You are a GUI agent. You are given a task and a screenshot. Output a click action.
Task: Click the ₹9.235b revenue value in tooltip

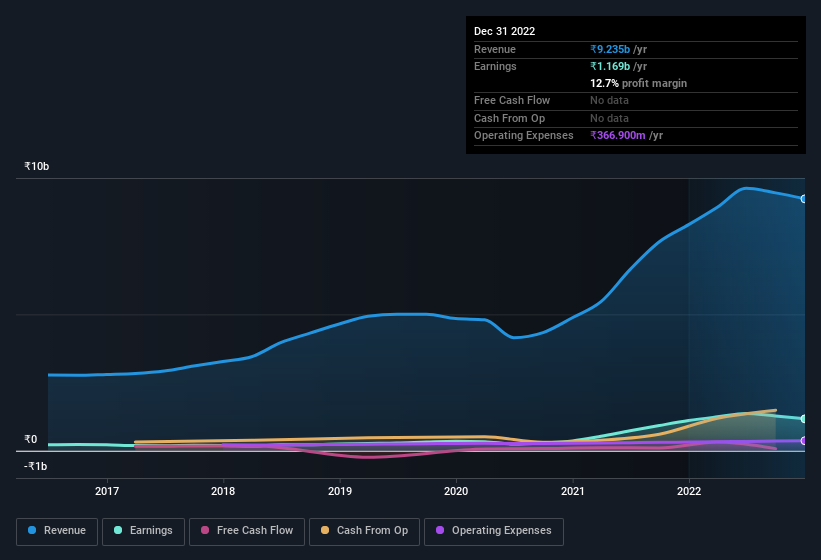[x=610, y=49]
